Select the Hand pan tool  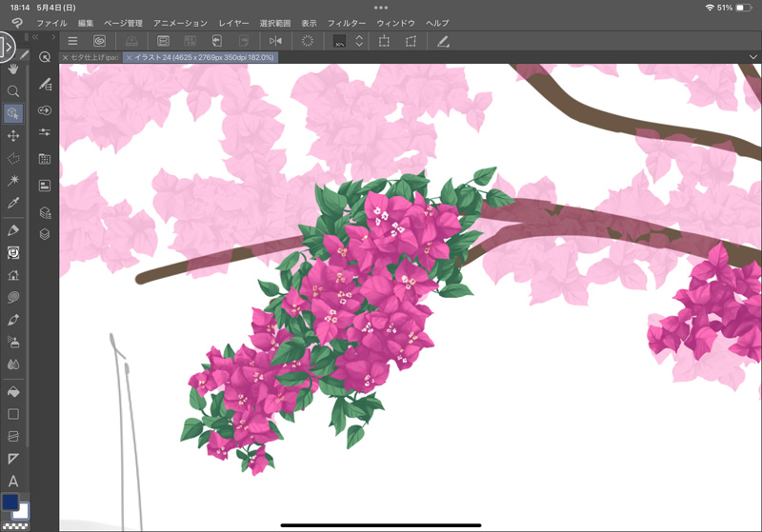point(13,69)
